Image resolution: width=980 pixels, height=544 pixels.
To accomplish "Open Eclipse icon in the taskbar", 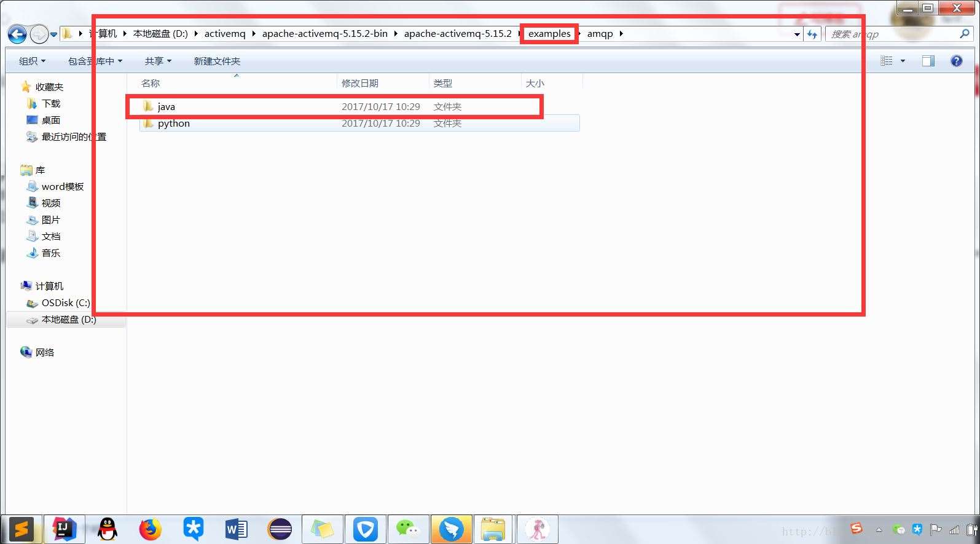I will pos(280,529).
